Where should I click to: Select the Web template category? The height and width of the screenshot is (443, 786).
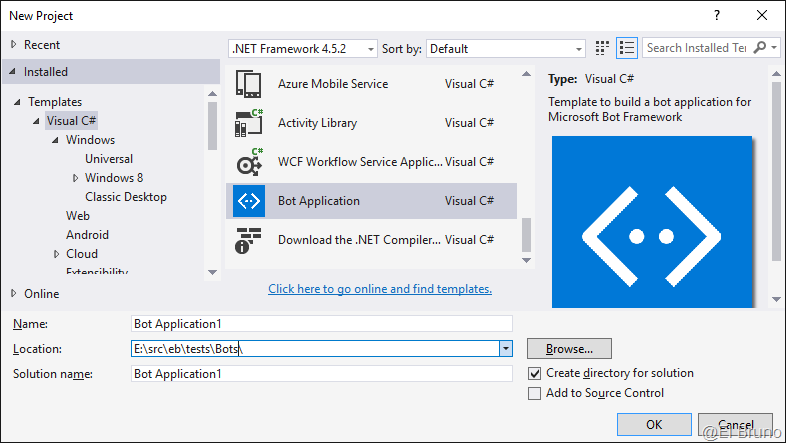pyautogui.click(x=78, y=216)
